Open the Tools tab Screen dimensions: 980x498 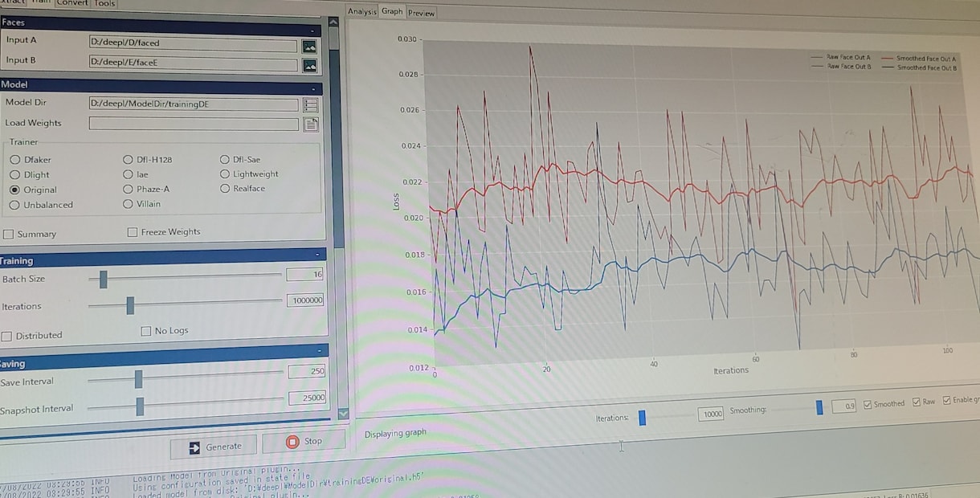(105, 4)
